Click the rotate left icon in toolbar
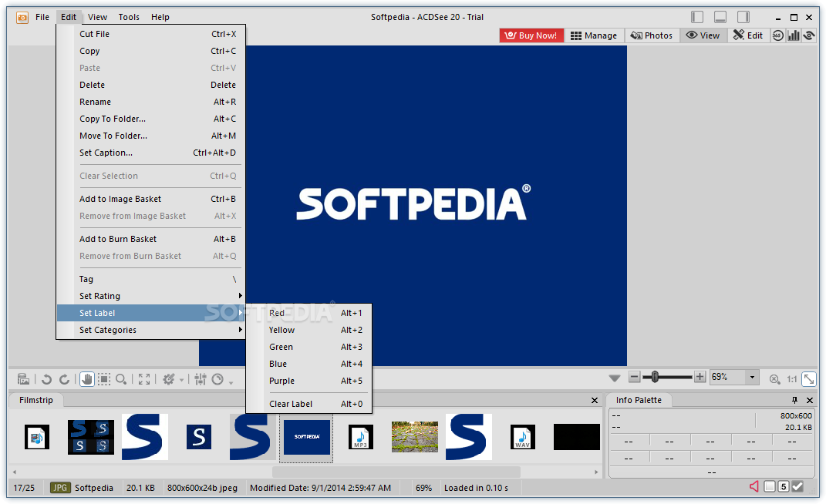This screenshot has width=826, height=504. tap(46, 379)
